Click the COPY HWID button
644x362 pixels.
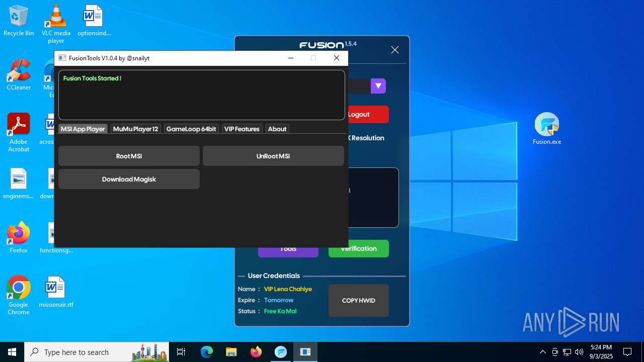click(359, 301)
